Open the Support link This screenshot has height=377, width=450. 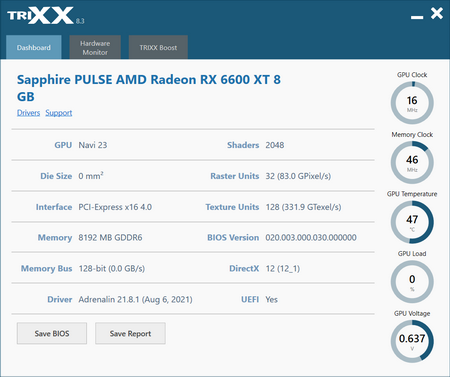click(59, 113)
